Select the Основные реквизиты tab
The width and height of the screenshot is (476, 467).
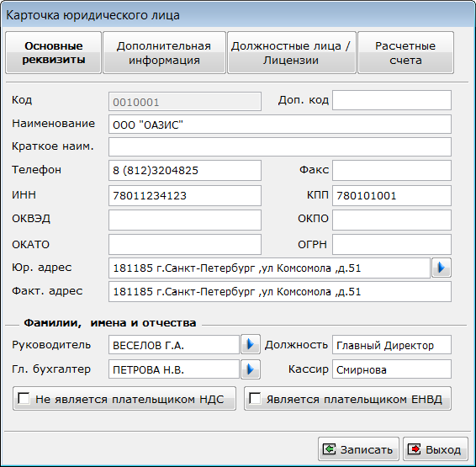pyautogui.click(x=54, y=52)
